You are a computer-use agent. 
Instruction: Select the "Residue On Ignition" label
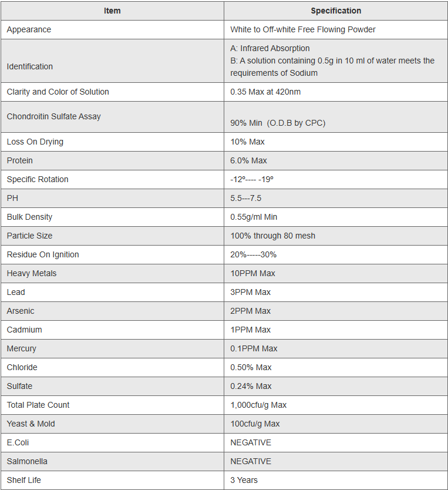[x=43, y=254]
